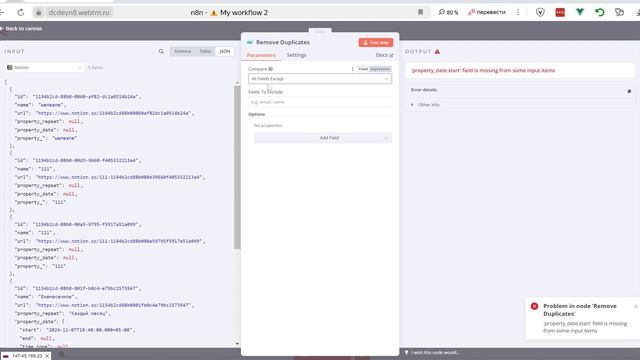
Task: Switch input view to JSON
Action: 224,51
